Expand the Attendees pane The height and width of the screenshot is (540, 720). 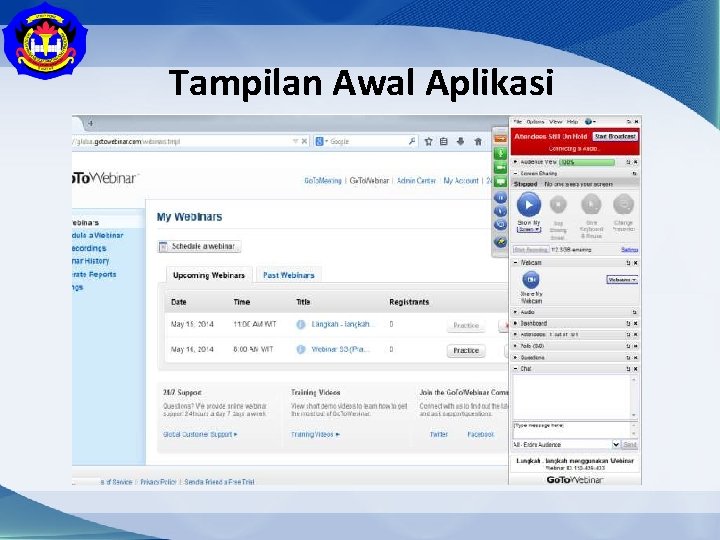point(515,335)
